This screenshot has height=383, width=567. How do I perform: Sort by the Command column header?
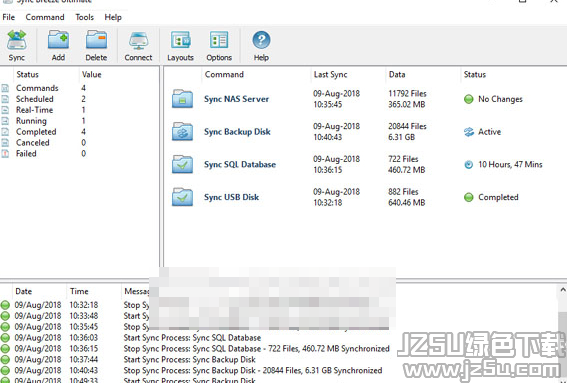click(224, 74)
